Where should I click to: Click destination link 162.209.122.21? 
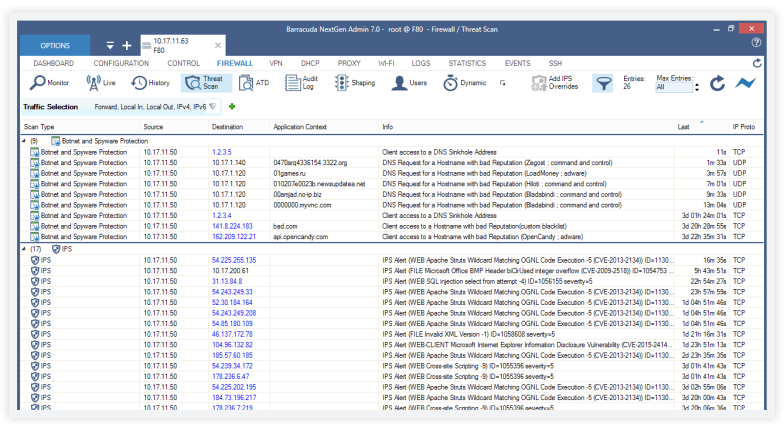pyautogui.click(x=234, y=236)
